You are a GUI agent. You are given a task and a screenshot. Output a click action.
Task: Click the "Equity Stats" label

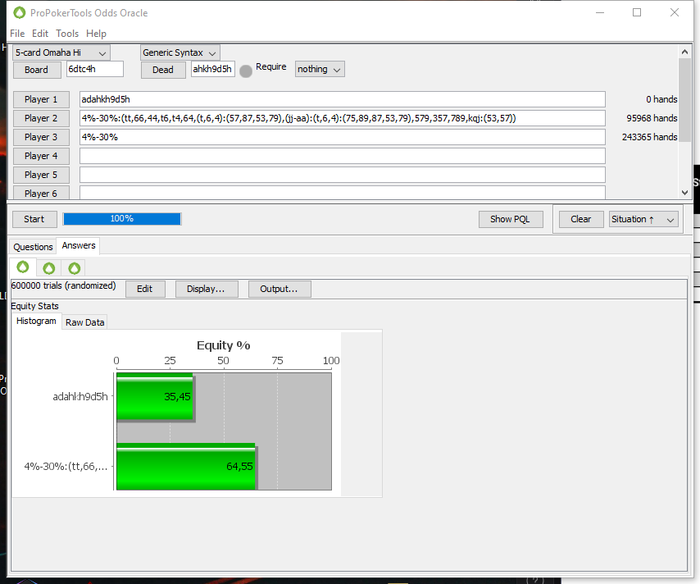(35, 306)
